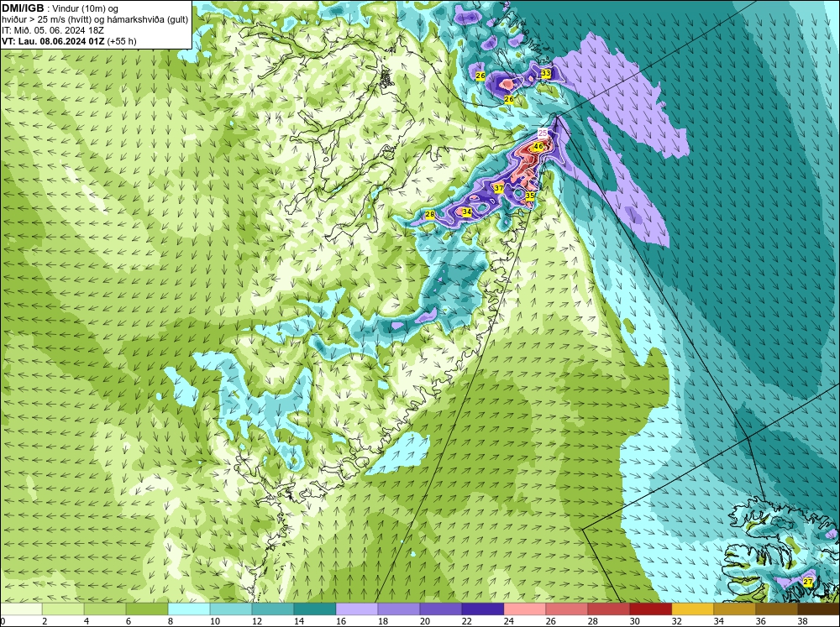Click the legend value 38
This screenshot has width=840, height=627.
(802, 622)
